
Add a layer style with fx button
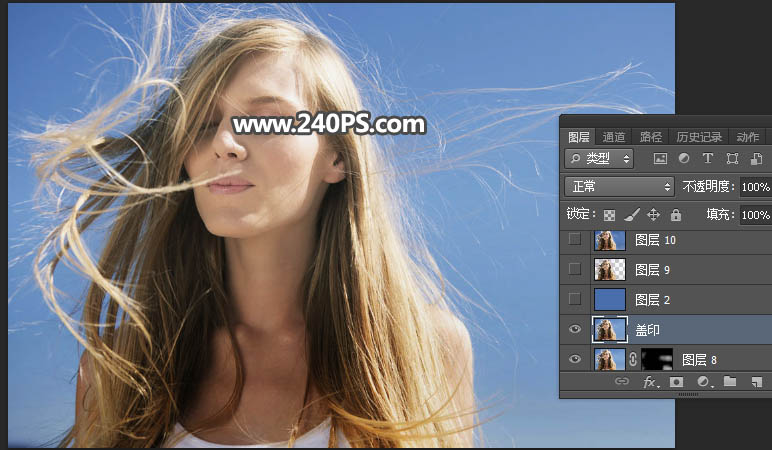(x=649, y=382)
